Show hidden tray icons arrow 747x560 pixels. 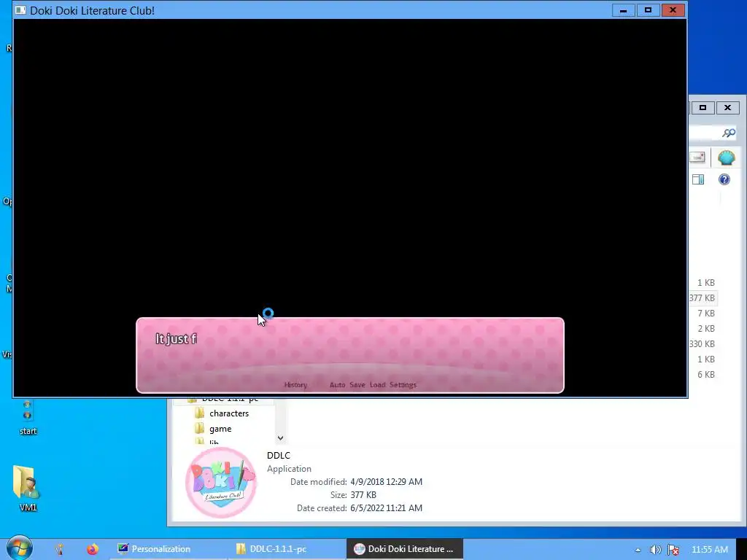coord(638,550)
